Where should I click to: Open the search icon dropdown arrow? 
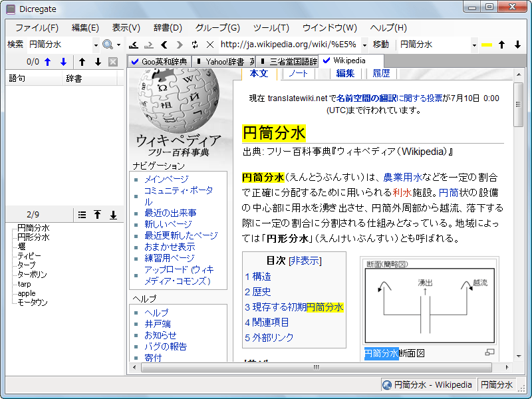118,45
